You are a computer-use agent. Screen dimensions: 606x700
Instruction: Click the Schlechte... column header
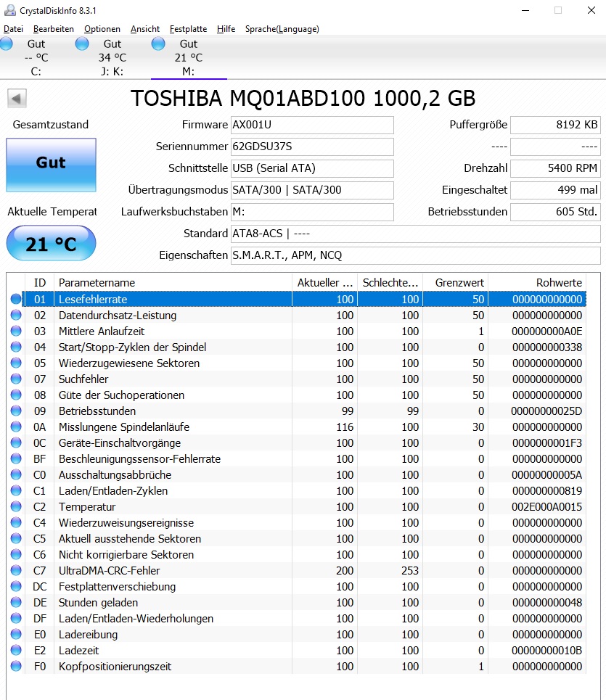(390, 283)
